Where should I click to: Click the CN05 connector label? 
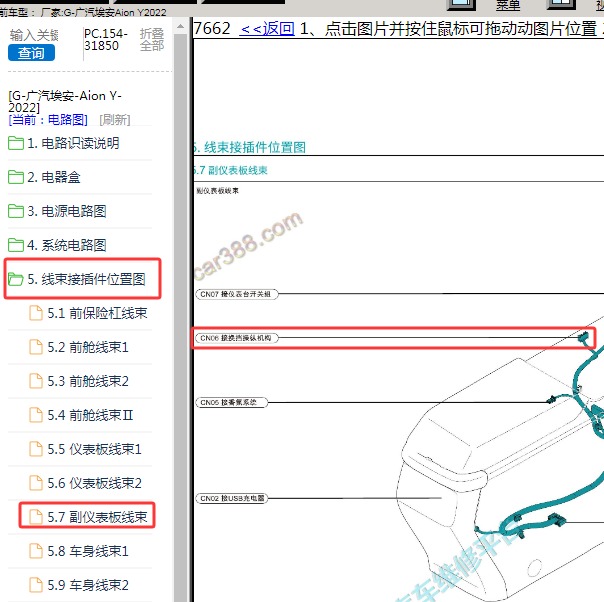[231, 402]
